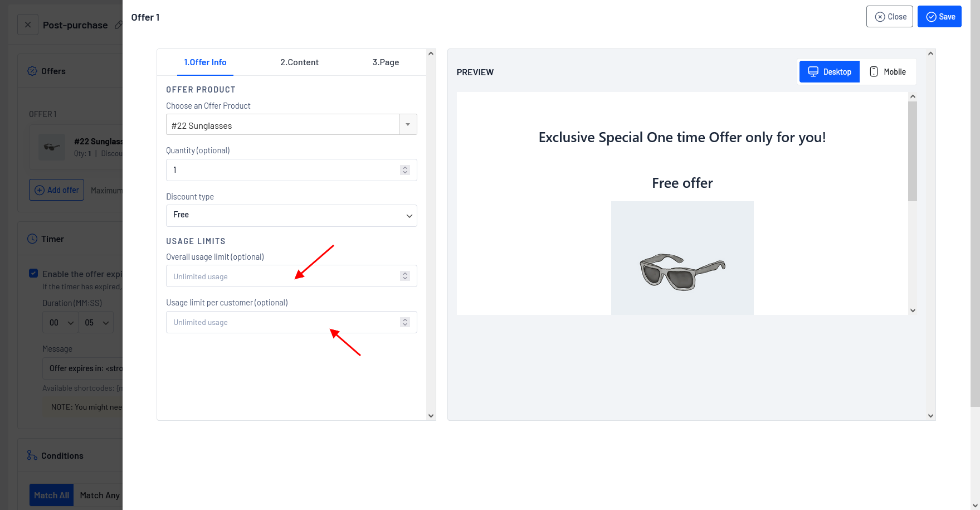Screen dimensions: 980x510
Task: Click the Quantity stepper arrows
Action: (405, 170)
